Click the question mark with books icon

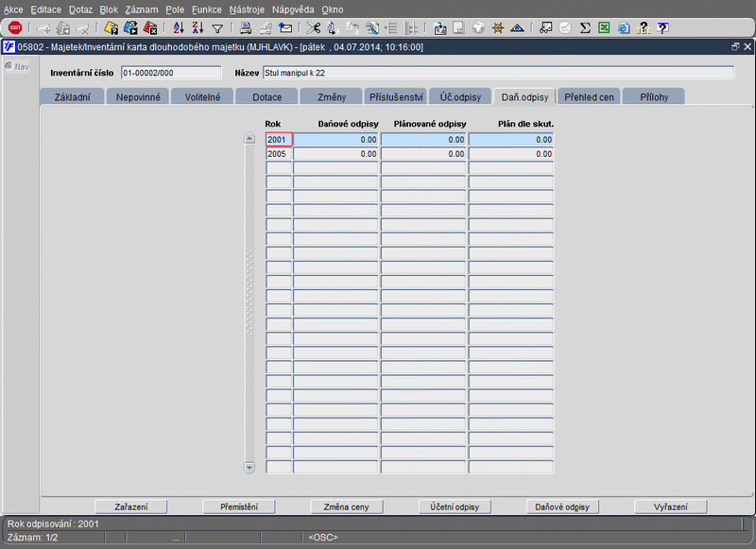tap(643, 28)
